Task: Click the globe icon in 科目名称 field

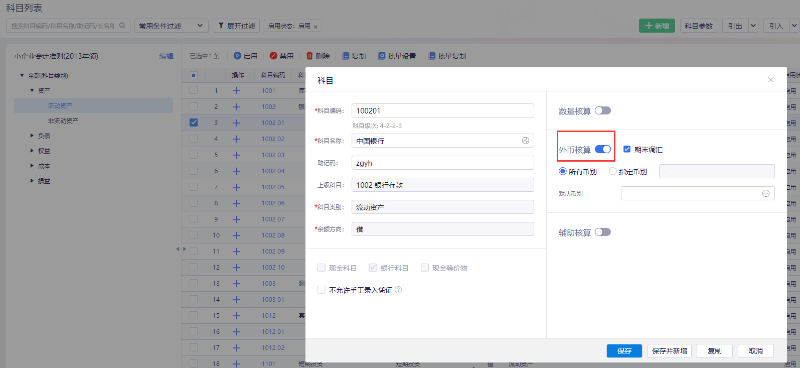Action: tap(526, 140)
